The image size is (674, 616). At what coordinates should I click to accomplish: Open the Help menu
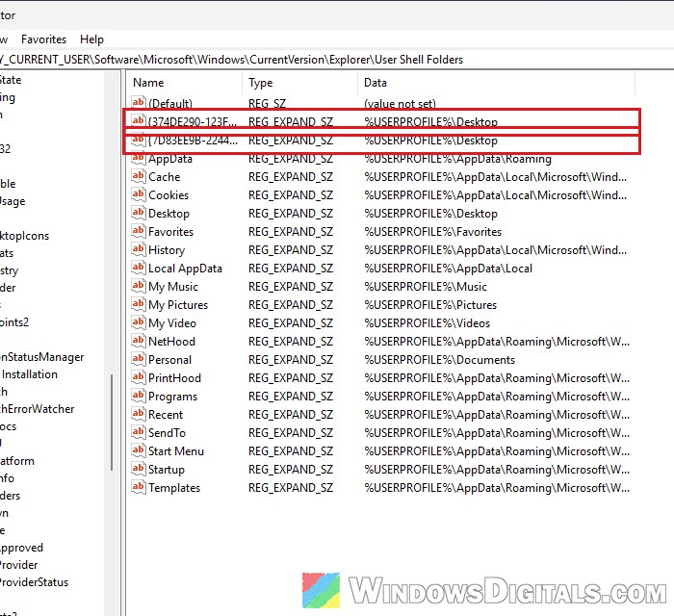pyautogui.click(x=92, y=39)
